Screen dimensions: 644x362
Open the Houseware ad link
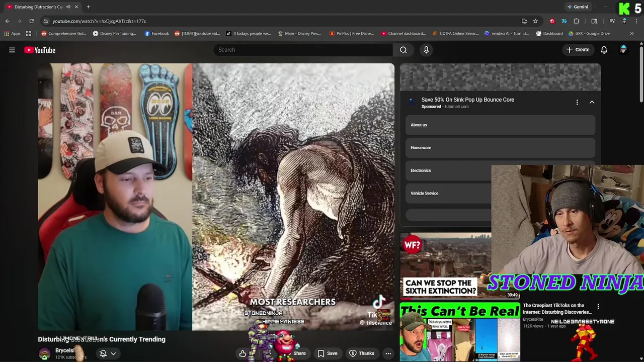tap(500, 148)
